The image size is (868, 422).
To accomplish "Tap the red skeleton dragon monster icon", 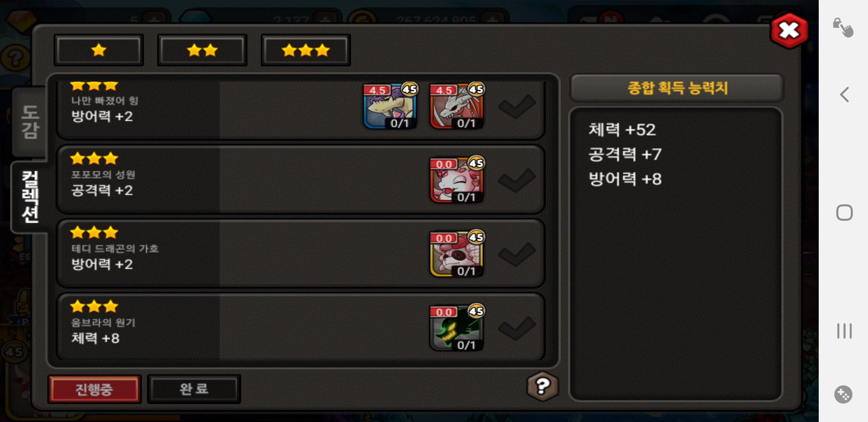I will 456,106.
